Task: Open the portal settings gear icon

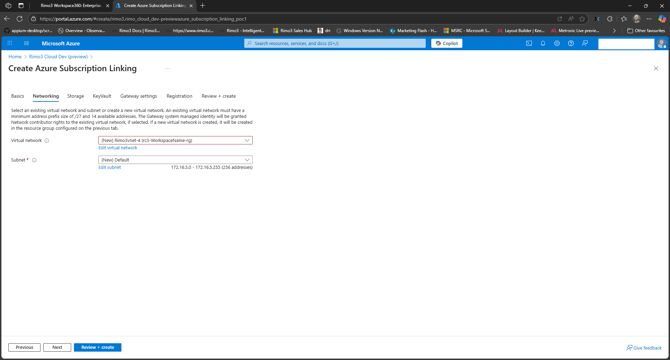Action: tap(557, 43)
